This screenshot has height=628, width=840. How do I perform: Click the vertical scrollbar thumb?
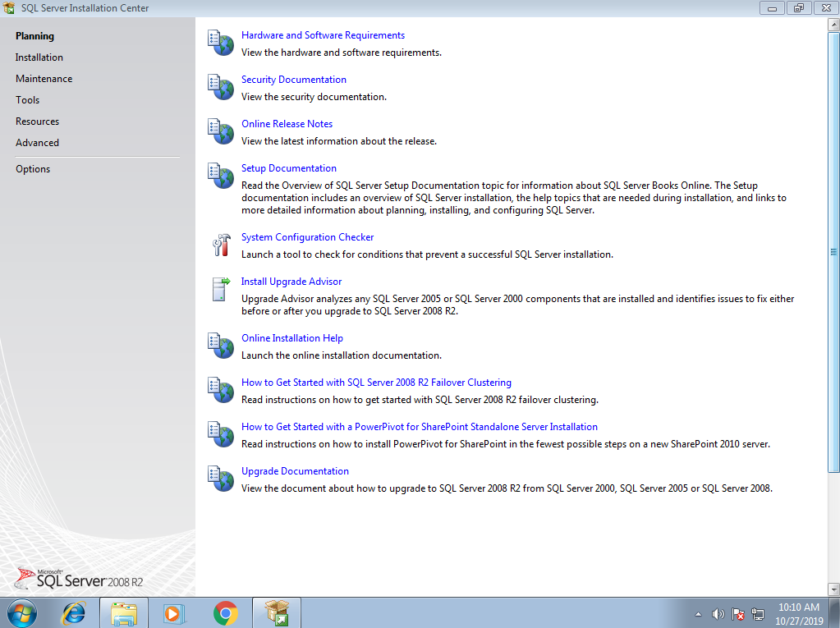pos(833,252)
